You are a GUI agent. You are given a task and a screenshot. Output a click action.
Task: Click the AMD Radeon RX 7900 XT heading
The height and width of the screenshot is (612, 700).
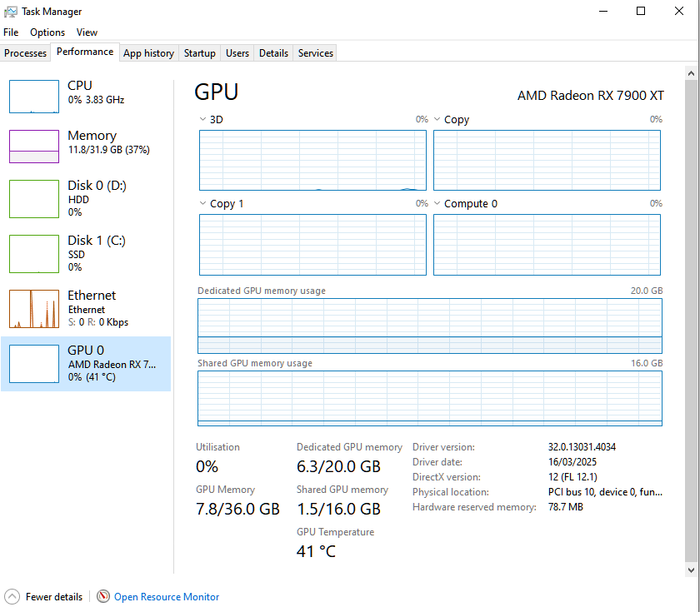click(591, 96)
